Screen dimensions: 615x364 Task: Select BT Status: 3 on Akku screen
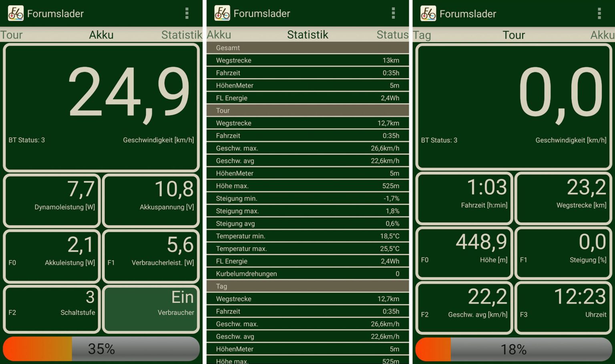click(x=26, y=140)
